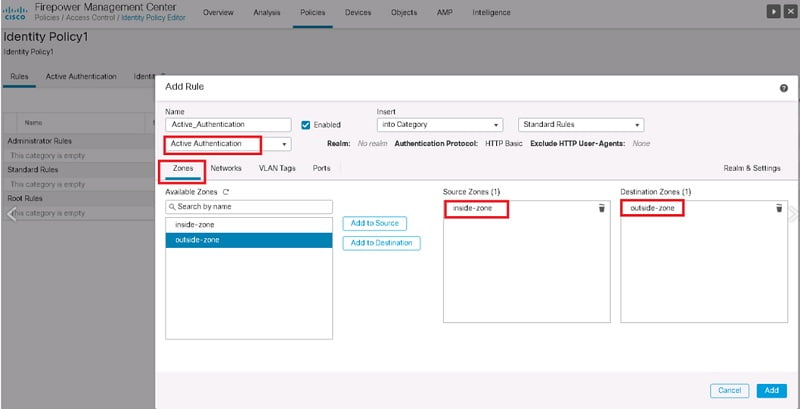Click the Cancel button
This screenshot has height=409, width=800.
tap(730, 391)
